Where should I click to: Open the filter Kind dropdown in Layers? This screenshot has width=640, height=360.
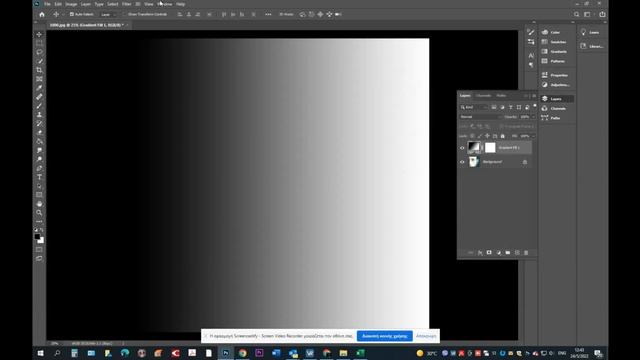pos(473,107)
